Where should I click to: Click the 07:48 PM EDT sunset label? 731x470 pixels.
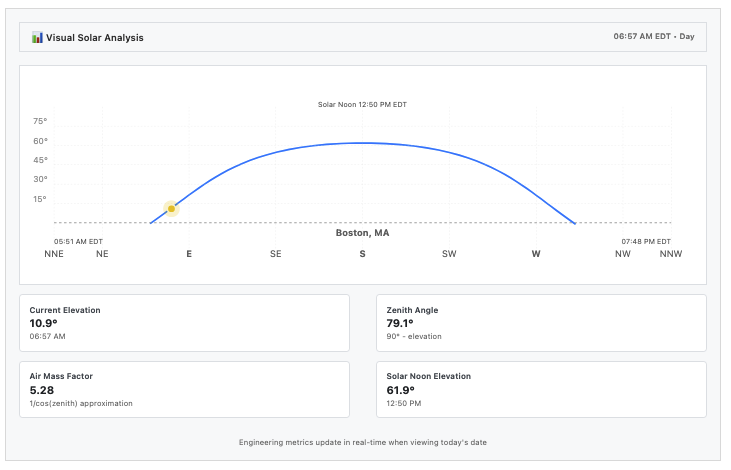click(646, 242)
